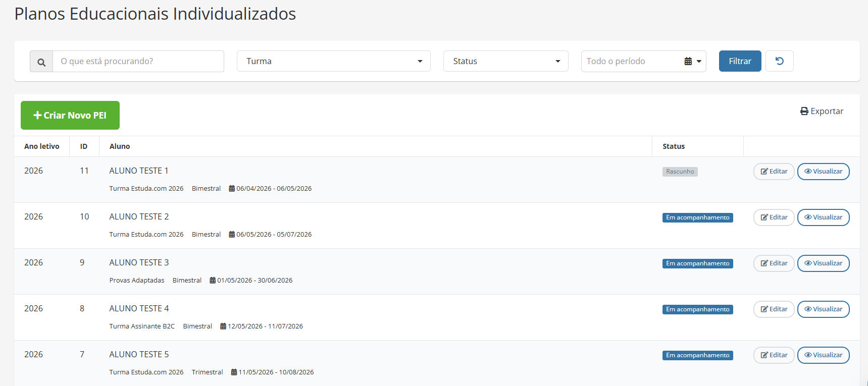Click calendar icon beside 06/05/2026 - 05/07/2026
This screenshot has width=868, height=386.
(x=232, y=234)
